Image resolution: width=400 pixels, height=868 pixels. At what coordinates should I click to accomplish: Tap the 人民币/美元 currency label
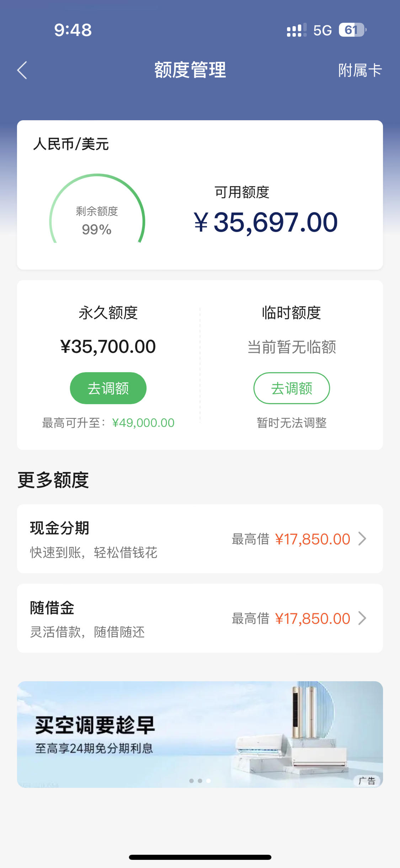click(71, 144)
